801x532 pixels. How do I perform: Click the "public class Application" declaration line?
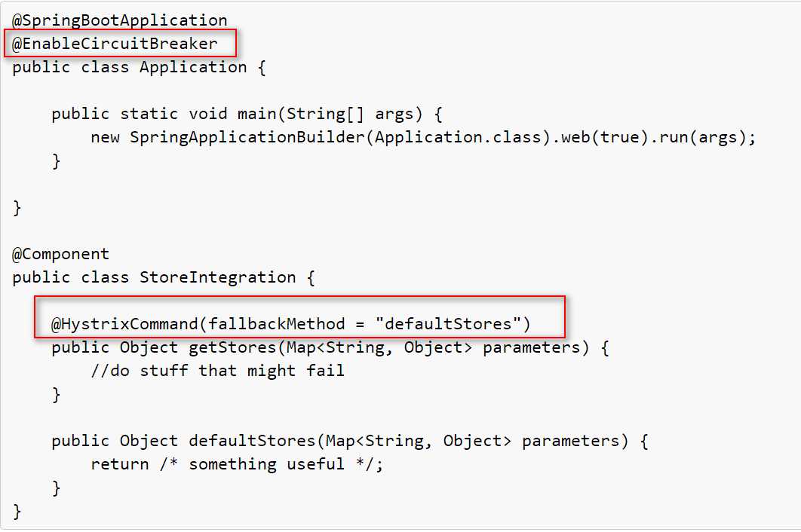point(139,67)
